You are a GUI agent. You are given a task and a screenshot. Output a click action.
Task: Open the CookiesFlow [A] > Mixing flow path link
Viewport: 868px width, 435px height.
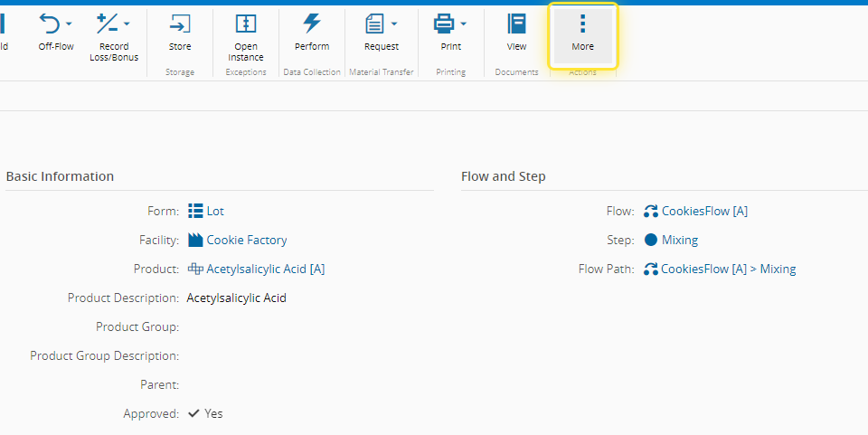(728, 269)
